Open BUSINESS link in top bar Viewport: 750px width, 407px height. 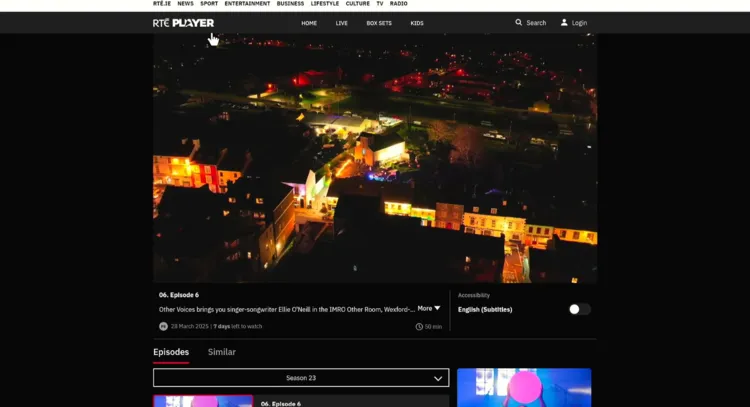click(x=290, y=3)
